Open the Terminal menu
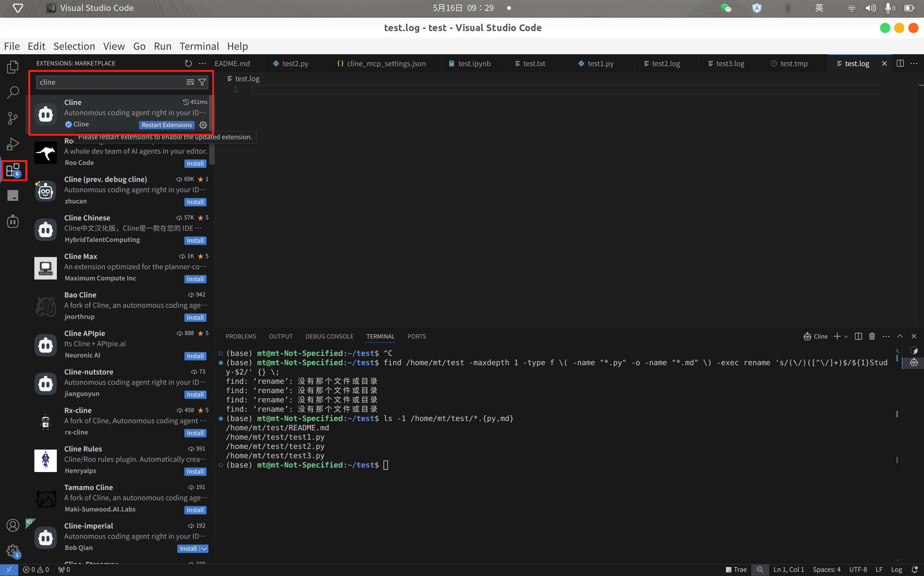Viewport: 924px width, 576px height. click(x=199, y=46)
